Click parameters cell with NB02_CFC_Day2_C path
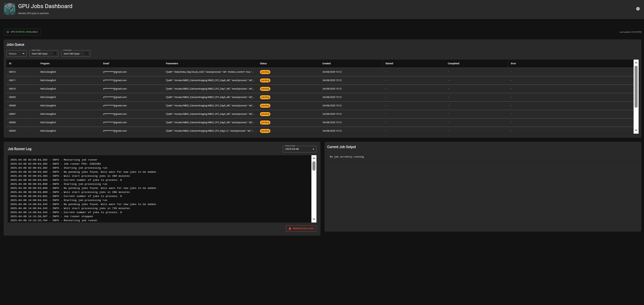Image resolution: width=644 pixels, height=305 pixels. 210,131
